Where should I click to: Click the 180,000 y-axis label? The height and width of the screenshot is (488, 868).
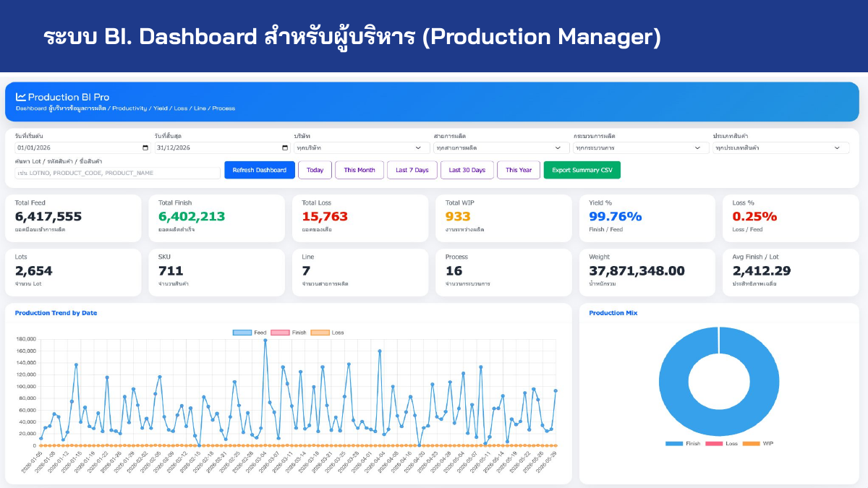[25, 339]
